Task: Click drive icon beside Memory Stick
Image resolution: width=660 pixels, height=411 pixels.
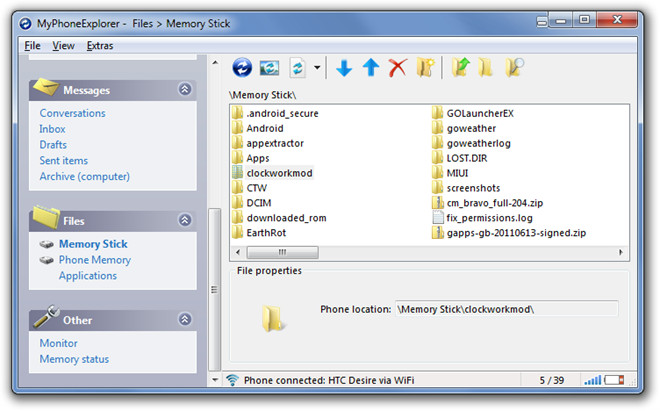Action: 46,244
